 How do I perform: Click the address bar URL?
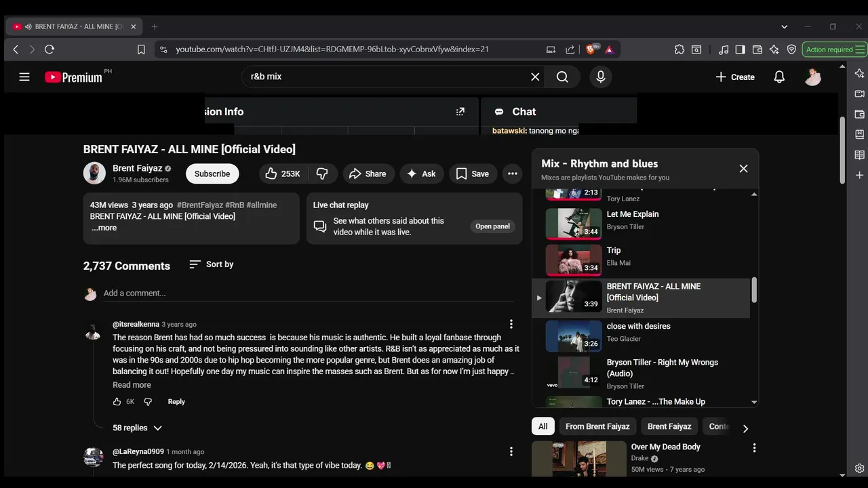pyautogui.click(x=332, y=49)
